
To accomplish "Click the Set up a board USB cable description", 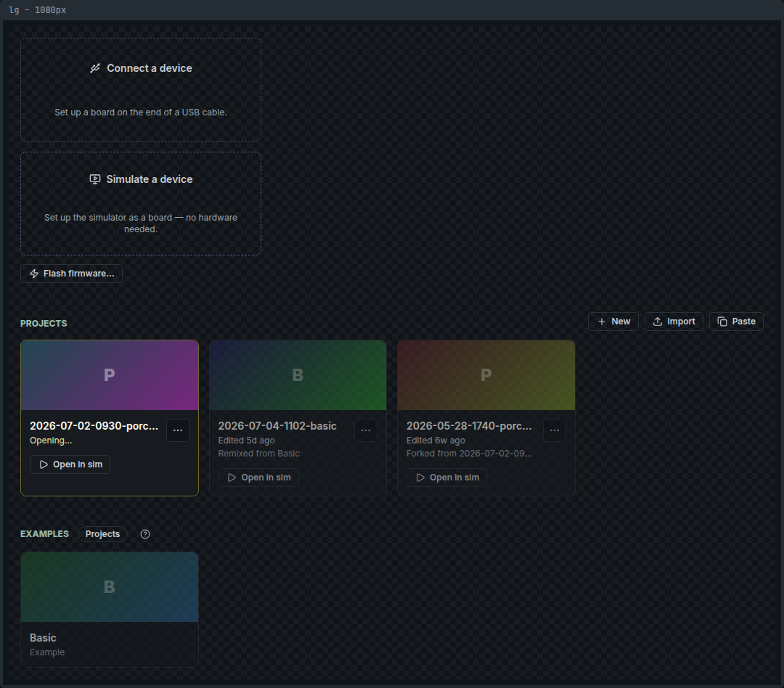I will [141, 112].
